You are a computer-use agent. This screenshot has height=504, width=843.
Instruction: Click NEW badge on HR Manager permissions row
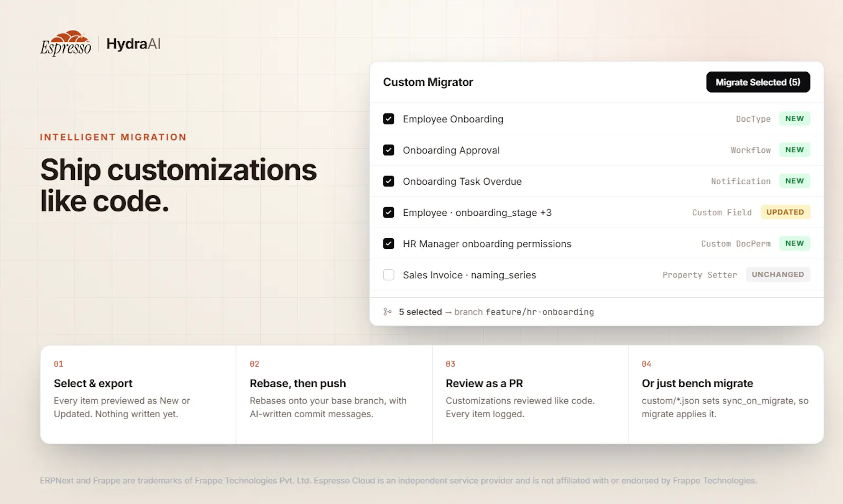tap(795, 243)
